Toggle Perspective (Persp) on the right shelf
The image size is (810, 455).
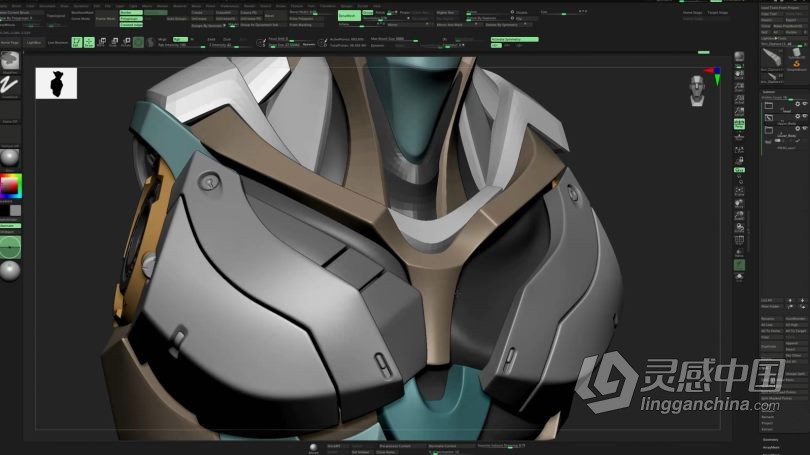[739, 123]
